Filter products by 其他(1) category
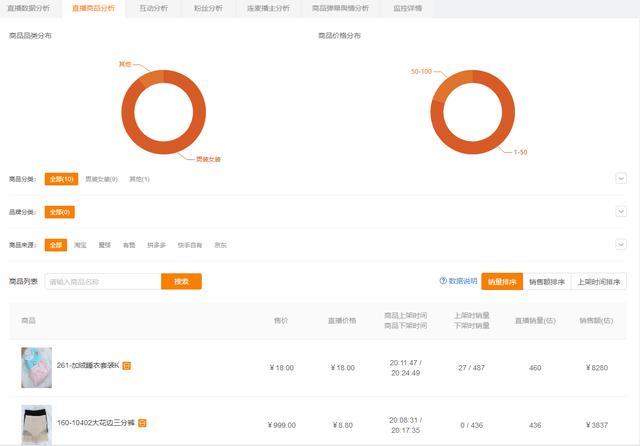Image resolution: width=640 pixels, height=446 pixels. pos(140,179)
